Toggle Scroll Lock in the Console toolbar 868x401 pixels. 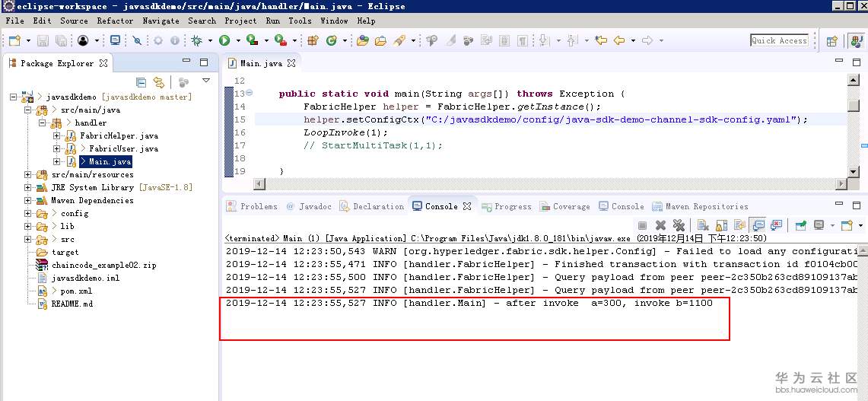click(721, 225)
